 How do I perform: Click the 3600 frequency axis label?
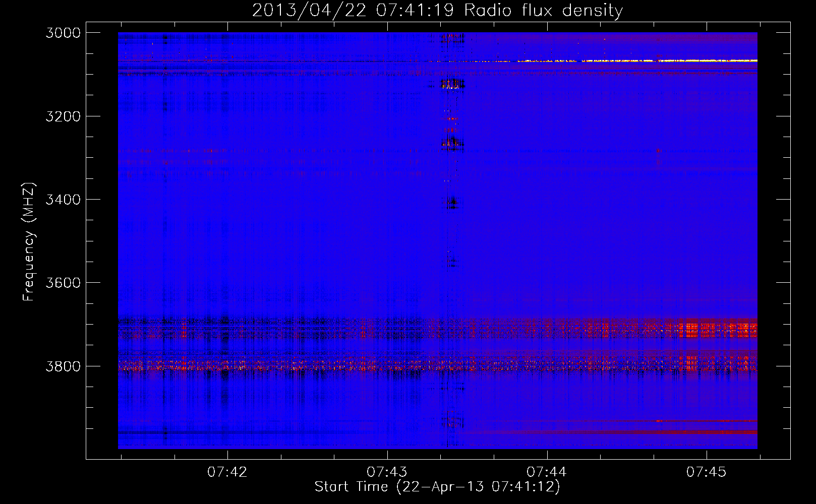click(63, 283)
